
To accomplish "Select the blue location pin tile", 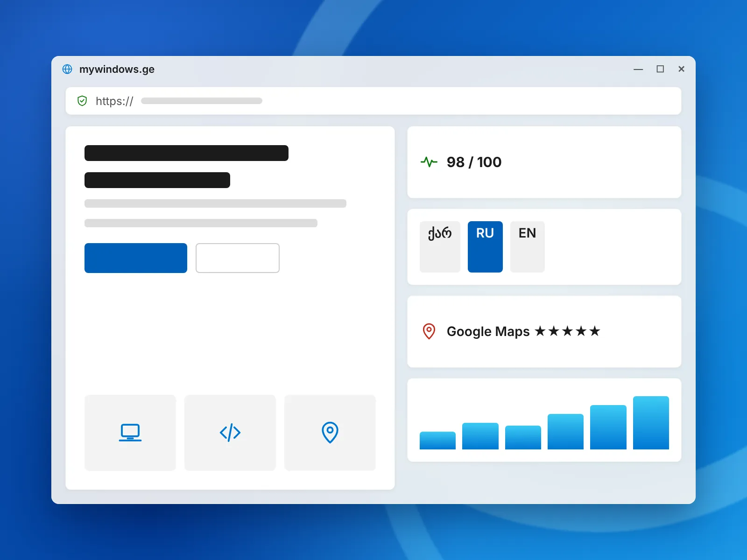I will (x=330, y=433).
